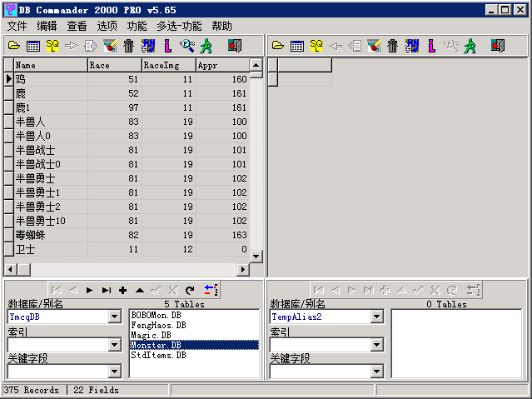Image resolution: width=532 pixels, height=399 pixels.
Task: Expand left 关键字段 key field dropdown
Action: pos(115,372)
